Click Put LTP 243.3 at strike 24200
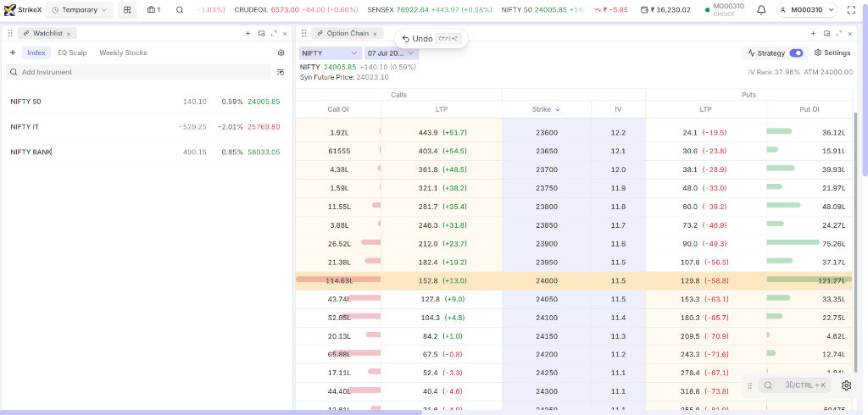Image resolution: width=868 pixels, height=415 pixels. coord(705,354)
